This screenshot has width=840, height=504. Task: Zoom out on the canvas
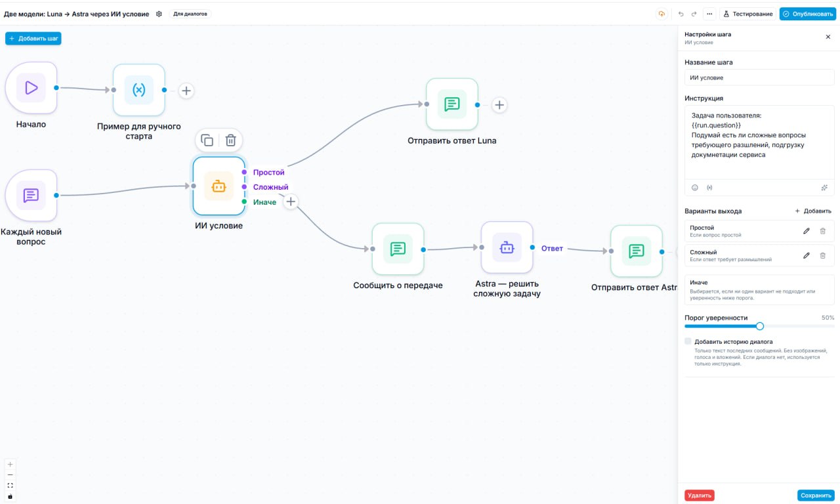10,474
